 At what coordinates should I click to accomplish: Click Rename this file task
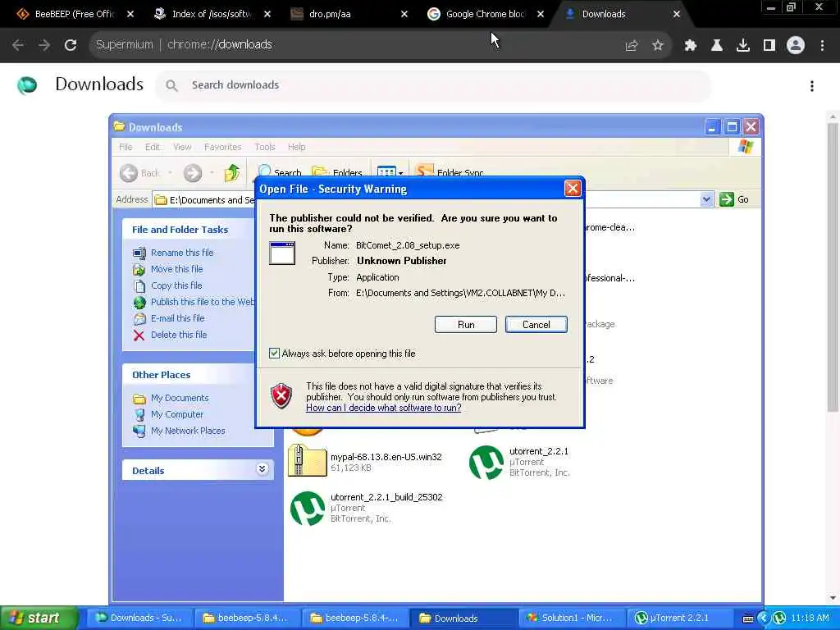[182, 253]
